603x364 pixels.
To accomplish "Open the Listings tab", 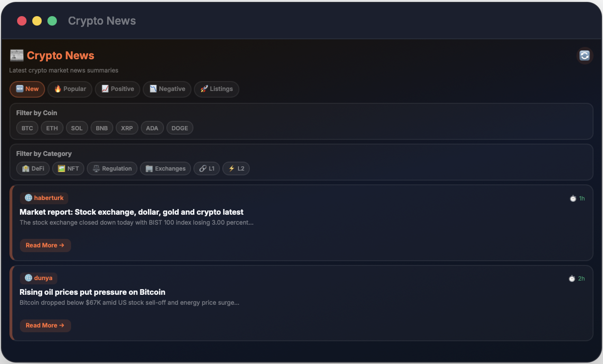I will (x=216, y=89).
